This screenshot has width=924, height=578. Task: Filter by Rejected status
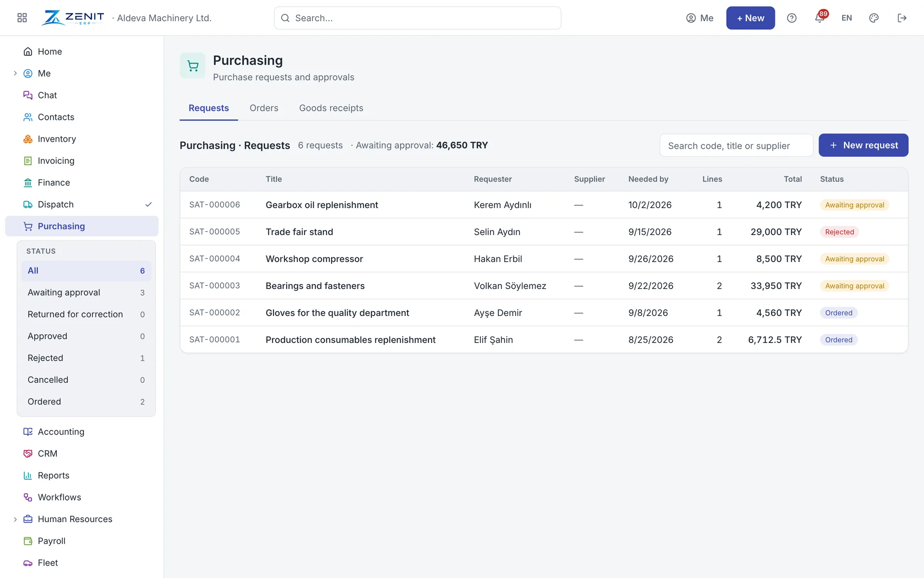coord(86,358)
